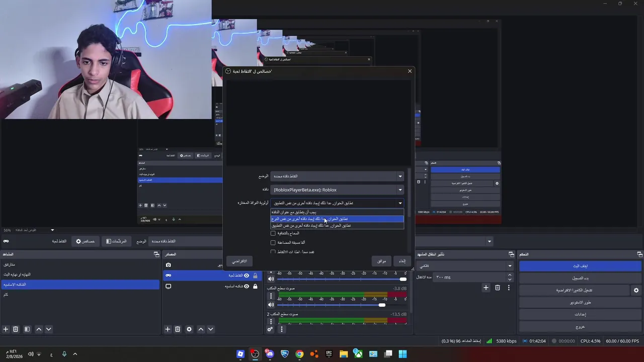Move source down with the Sources panel down arrow
Image resolution: width=644 pixels, height=362 pixels.
click(210, 329)
